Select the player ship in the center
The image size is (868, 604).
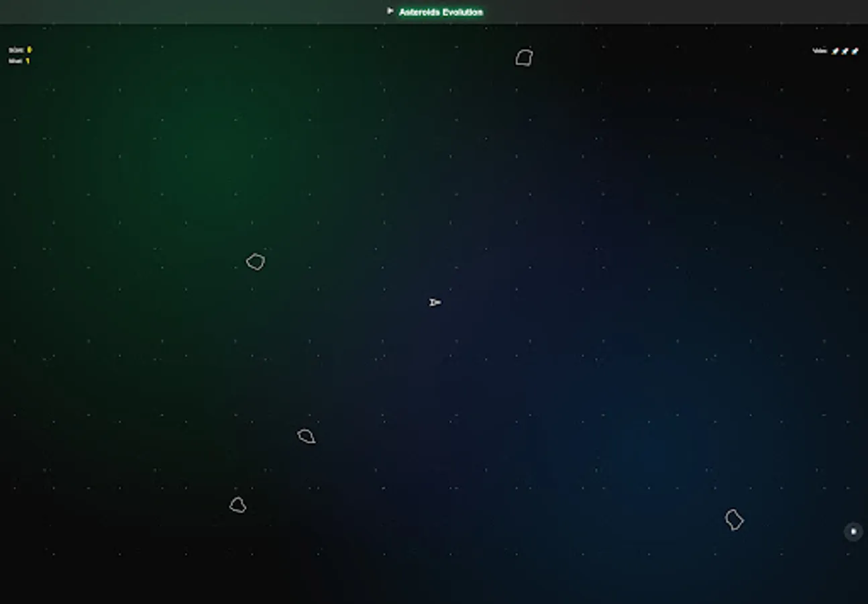click(x=435, y=303)
